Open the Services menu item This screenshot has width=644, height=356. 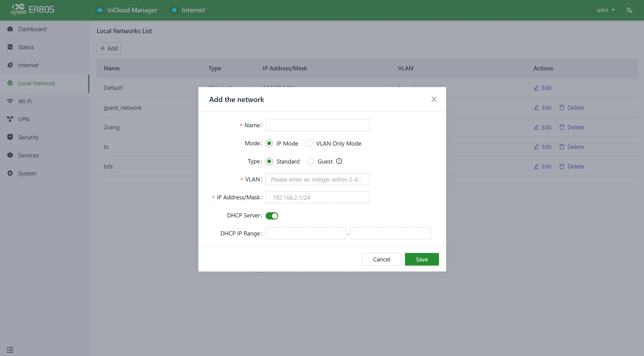tap(45, 155)
